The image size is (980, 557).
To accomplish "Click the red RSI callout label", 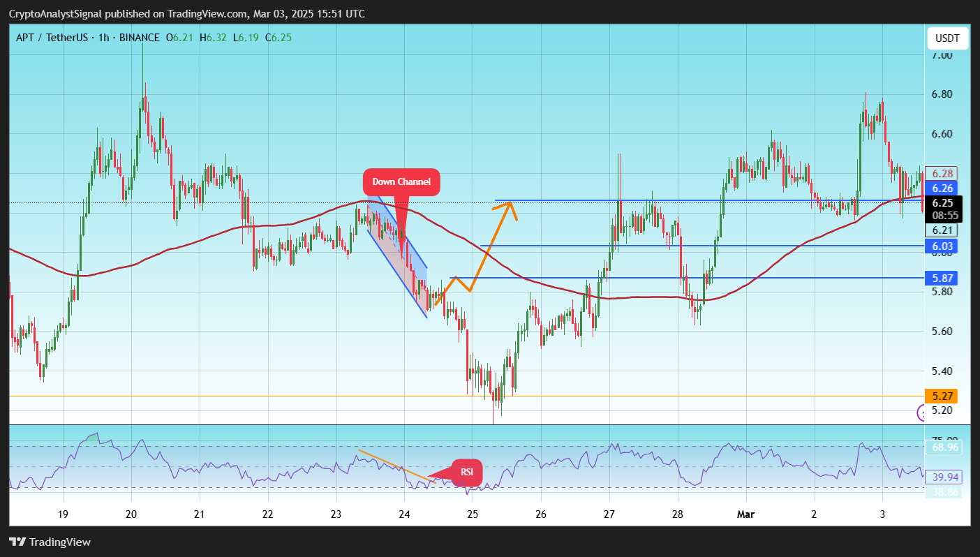I will click(467, 472).
